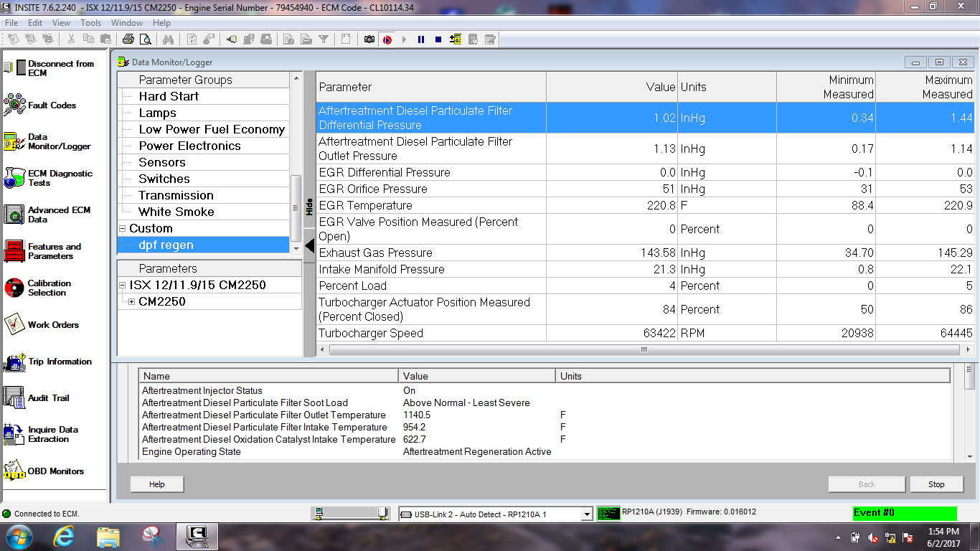Viewport: 980px width, 551px height.
Task: Expand the CM2250 tree node
Action: coord(131,302)
